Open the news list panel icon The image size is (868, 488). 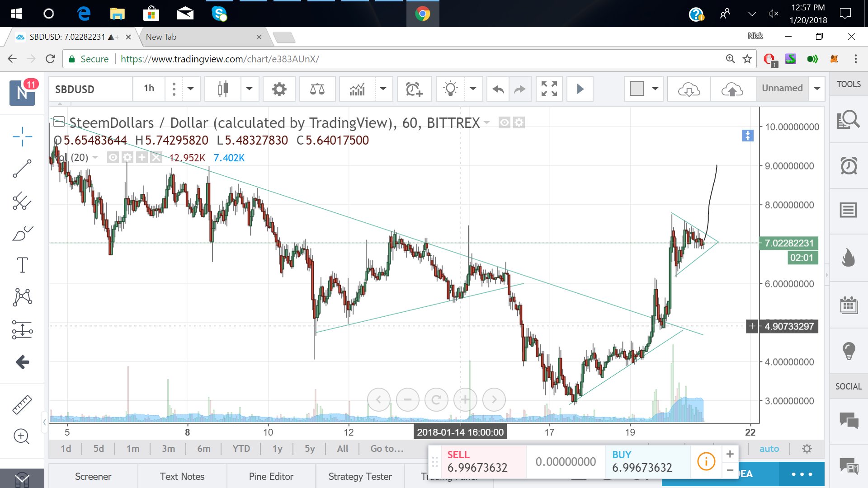coord(849,210)
